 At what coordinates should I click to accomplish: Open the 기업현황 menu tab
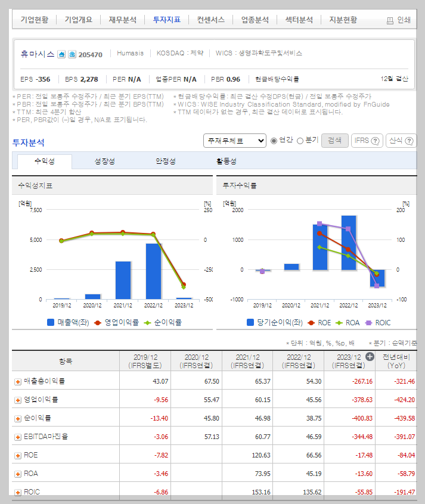[x=35, y=20]
